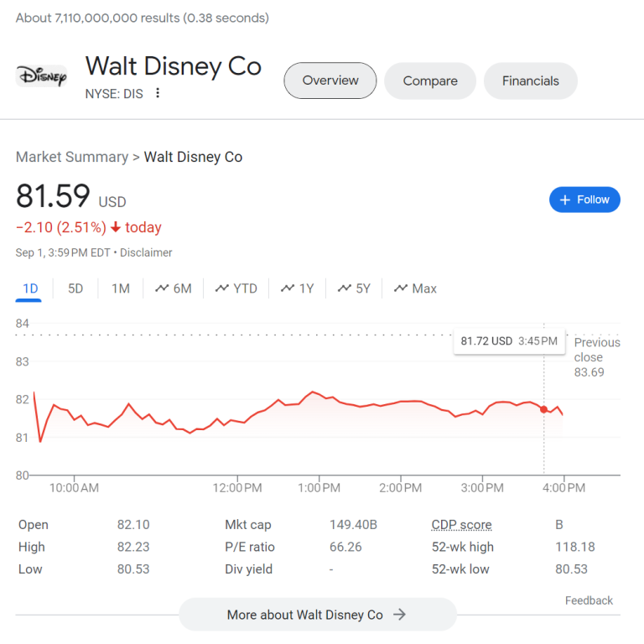Send feedback via the Feedback link
Image resolution: width=644 pixels, height=644 pixels.
pyautogui.click(x=589, y=600)
